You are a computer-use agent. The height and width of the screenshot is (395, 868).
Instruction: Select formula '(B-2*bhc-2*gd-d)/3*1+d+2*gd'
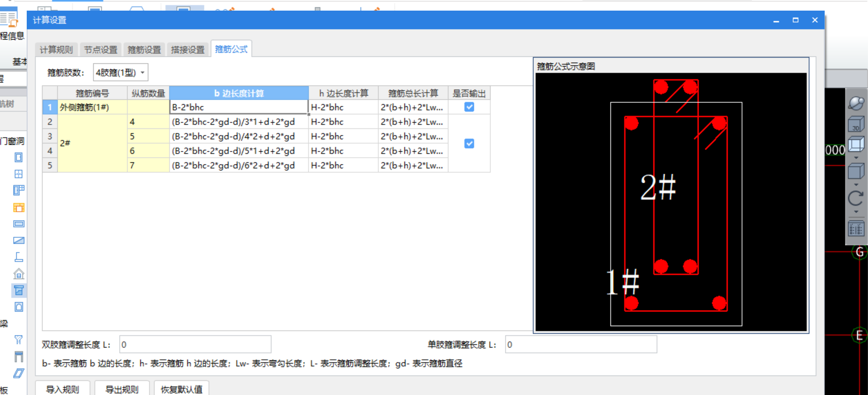pos(239,122)
